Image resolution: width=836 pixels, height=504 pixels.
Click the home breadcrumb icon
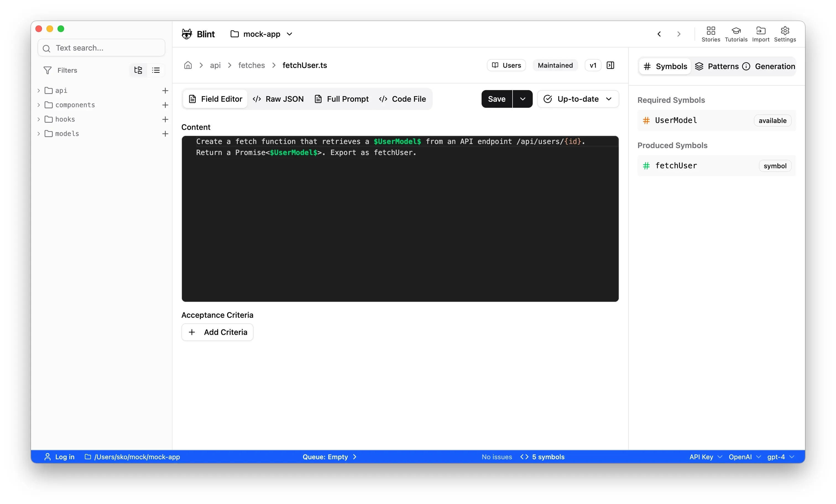pos(188,65)
